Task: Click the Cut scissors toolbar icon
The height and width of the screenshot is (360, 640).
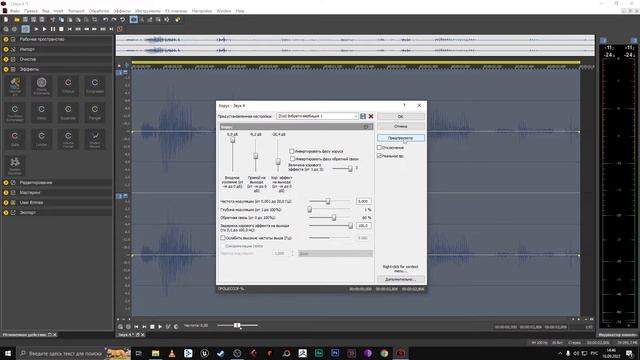Action: pos(53,19)
